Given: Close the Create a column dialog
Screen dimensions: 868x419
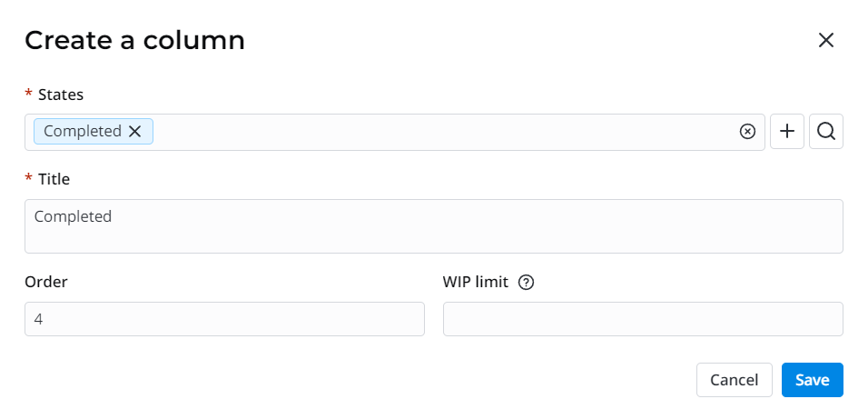Looking at the screenshot, I should pos(825,40).
